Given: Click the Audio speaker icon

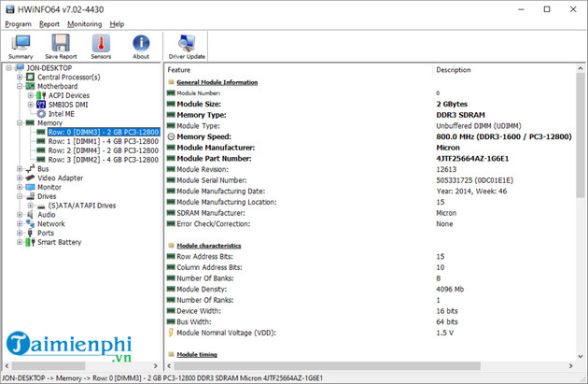Looking at the screenshot, I should point(31,214).
